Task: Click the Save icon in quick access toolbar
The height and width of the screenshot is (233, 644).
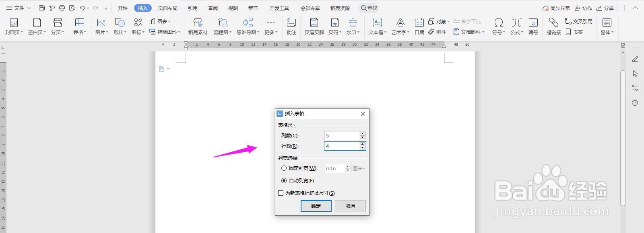Action: [x=42, y=8]
